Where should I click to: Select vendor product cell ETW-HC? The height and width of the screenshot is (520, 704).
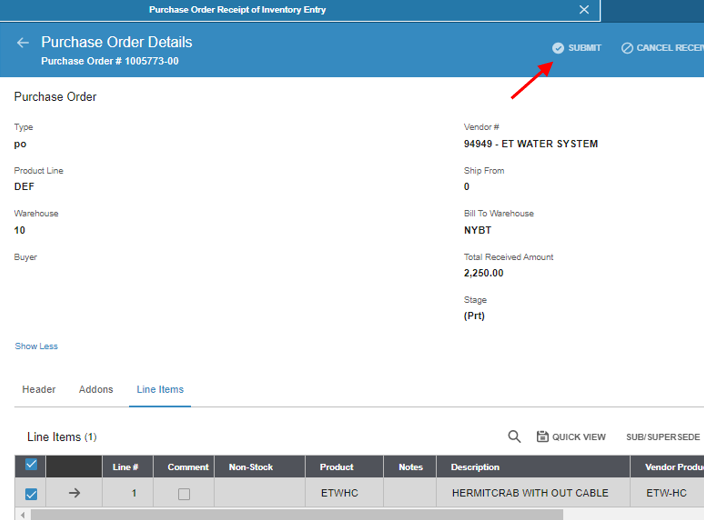pyautogui.click(x=667, y=493)
